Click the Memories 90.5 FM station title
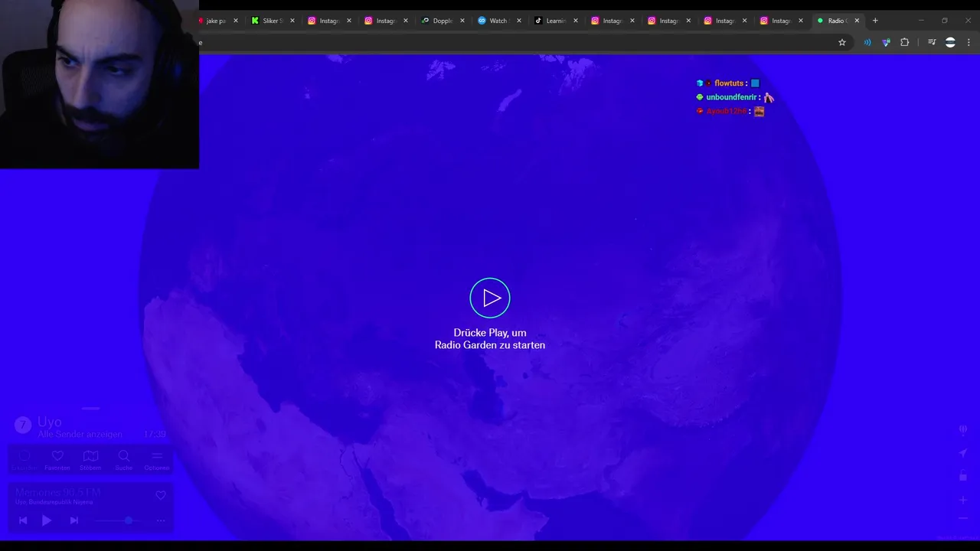 (x=57, y=492)
